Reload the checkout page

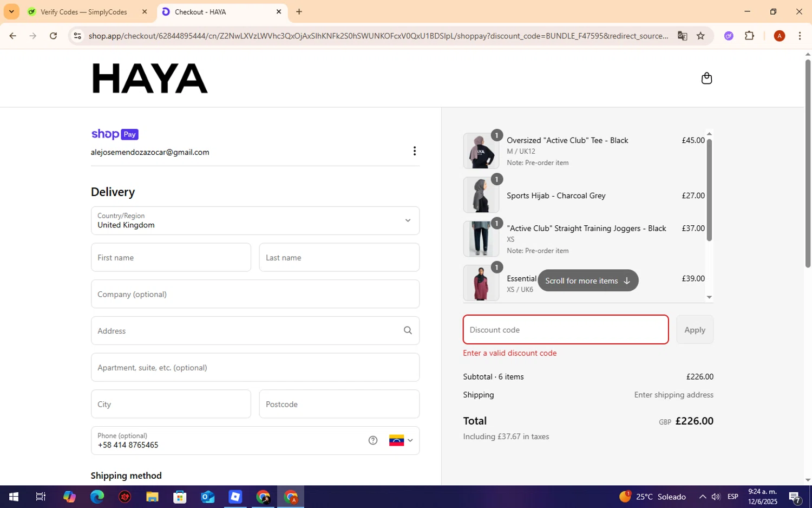coord(53,36)
